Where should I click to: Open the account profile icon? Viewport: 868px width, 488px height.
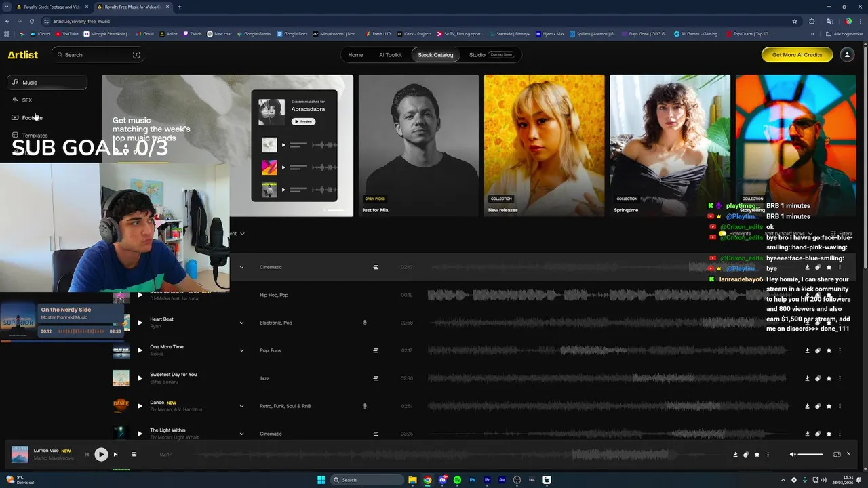tap(847, 55)
